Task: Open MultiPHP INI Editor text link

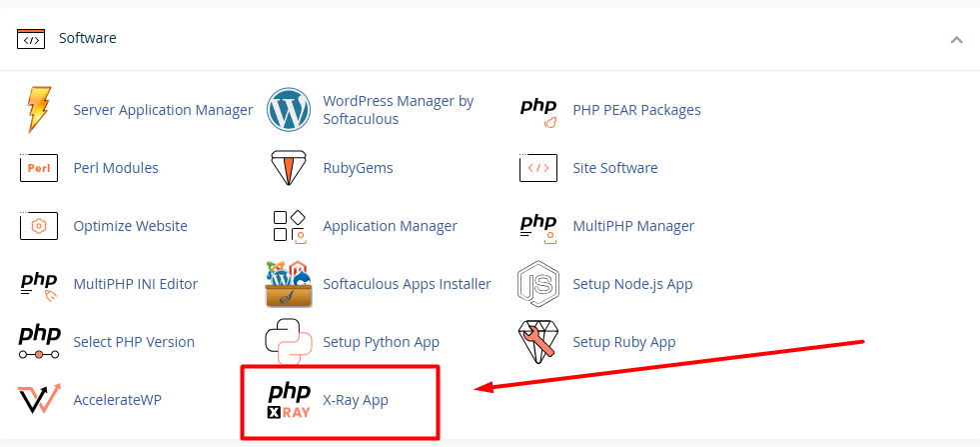Action: (136, 284)
